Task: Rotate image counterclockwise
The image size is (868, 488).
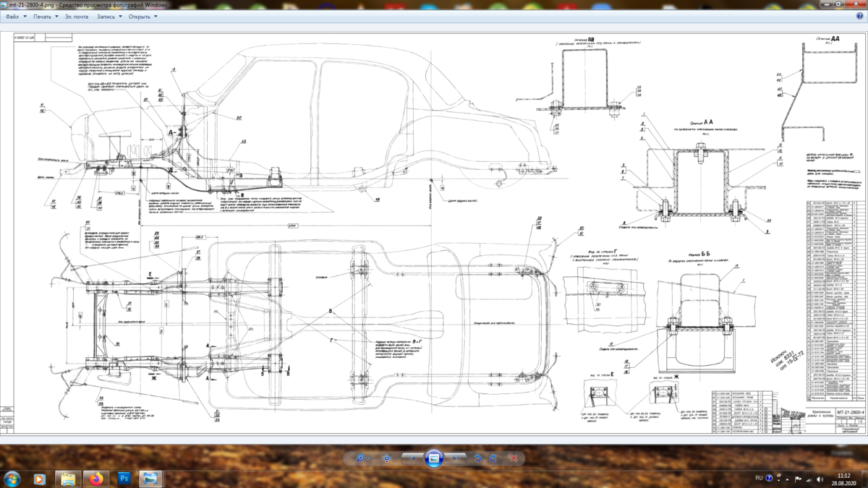Action: 478,458
